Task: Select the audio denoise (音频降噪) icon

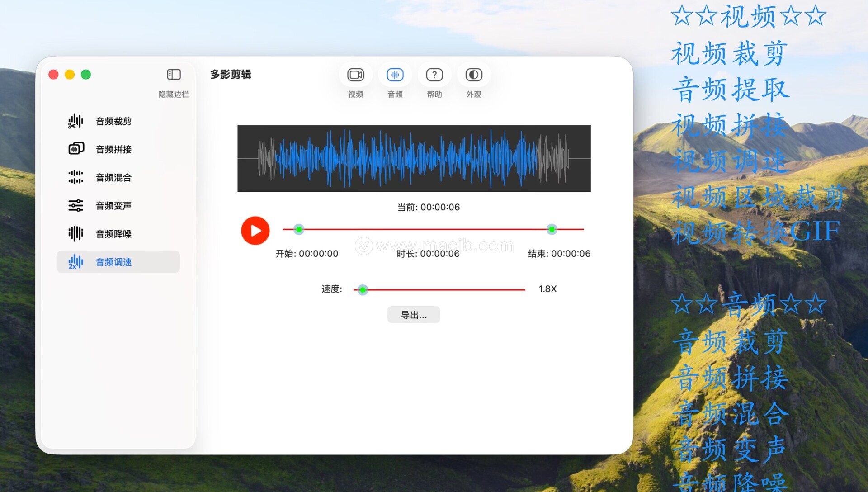Action: click(x=75, y=234)
